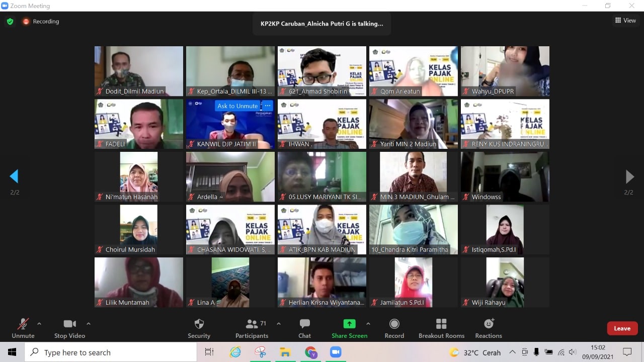The height and width of the screenshot is (362, 644).
Task: Open the Participants panel
Action: coord(252,328)
